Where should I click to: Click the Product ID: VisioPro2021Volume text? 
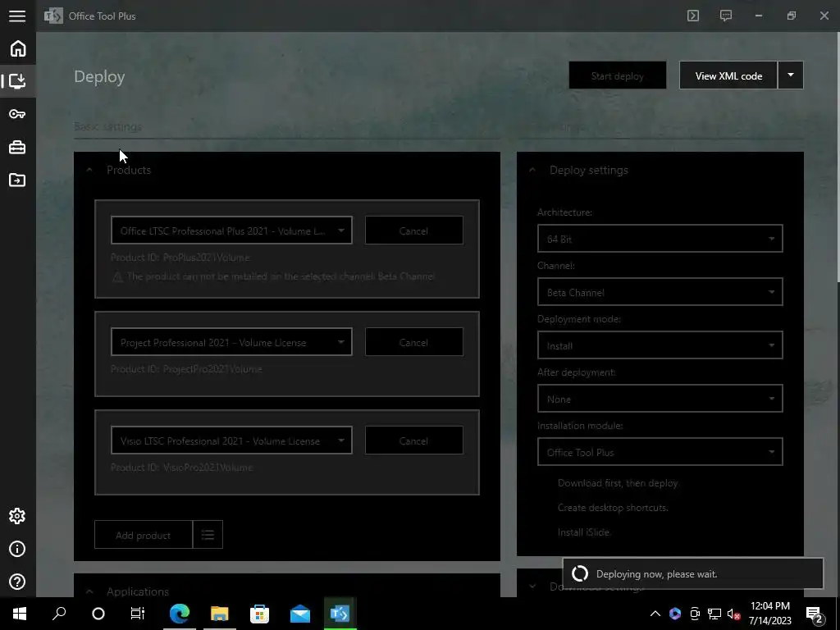click(x=181, y=468)
